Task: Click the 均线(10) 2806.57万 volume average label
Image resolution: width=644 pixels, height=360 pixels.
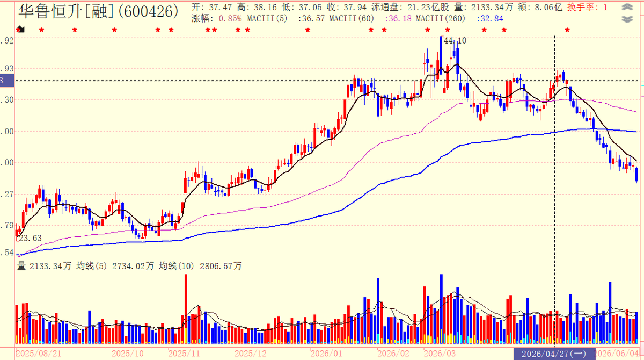Action: point(201,266)
